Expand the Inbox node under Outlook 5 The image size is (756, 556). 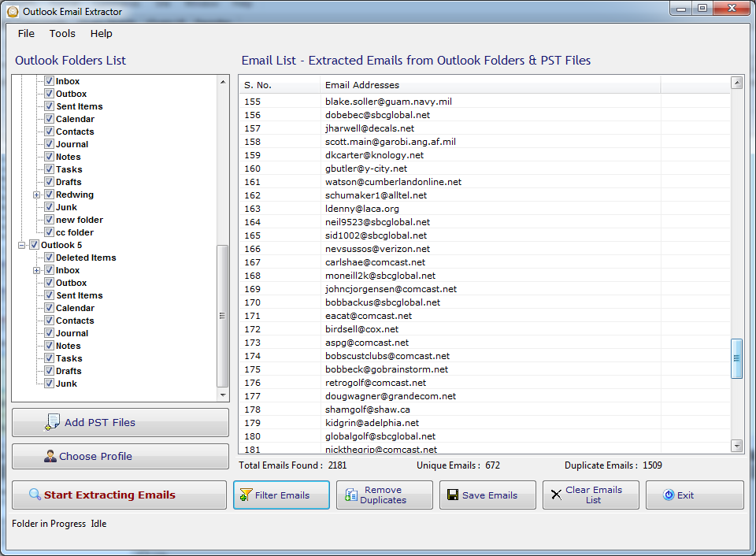point(37,271)
